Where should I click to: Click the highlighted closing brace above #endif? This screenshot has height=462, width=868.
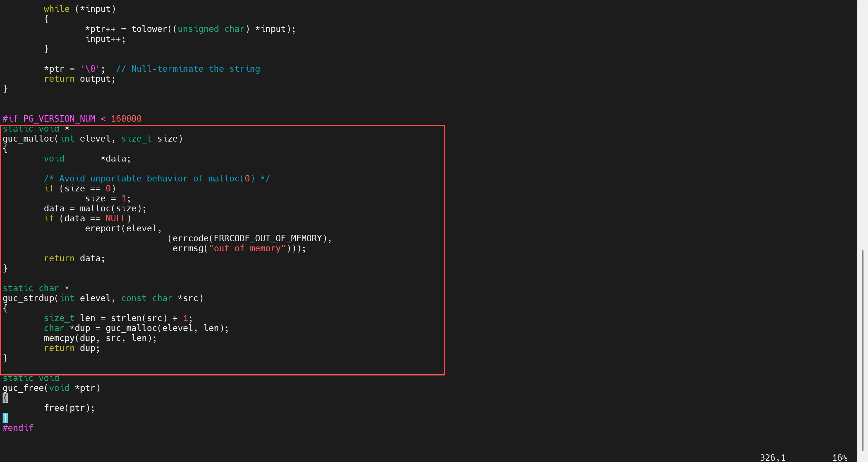(x=5, y=418)
